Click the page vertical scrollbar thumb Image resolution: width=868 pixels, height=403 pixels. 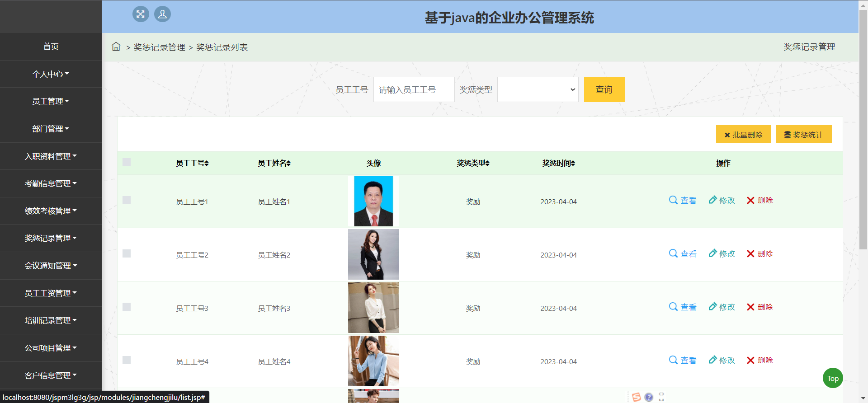coord(863,131)
